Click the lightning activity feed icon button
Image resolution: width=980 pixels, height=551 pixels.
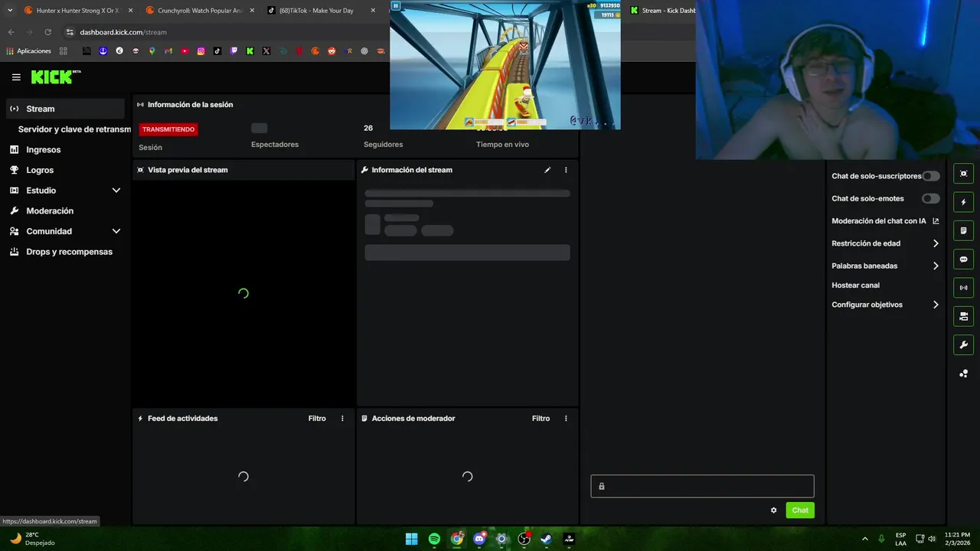tap(963, 202)
